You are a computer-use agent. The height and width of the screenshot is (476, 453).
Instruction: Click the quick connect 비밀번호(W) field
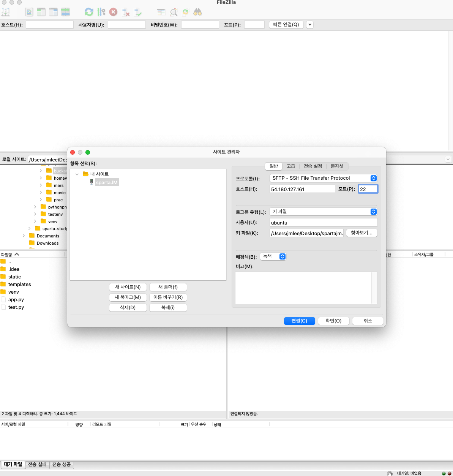[200, 25]
